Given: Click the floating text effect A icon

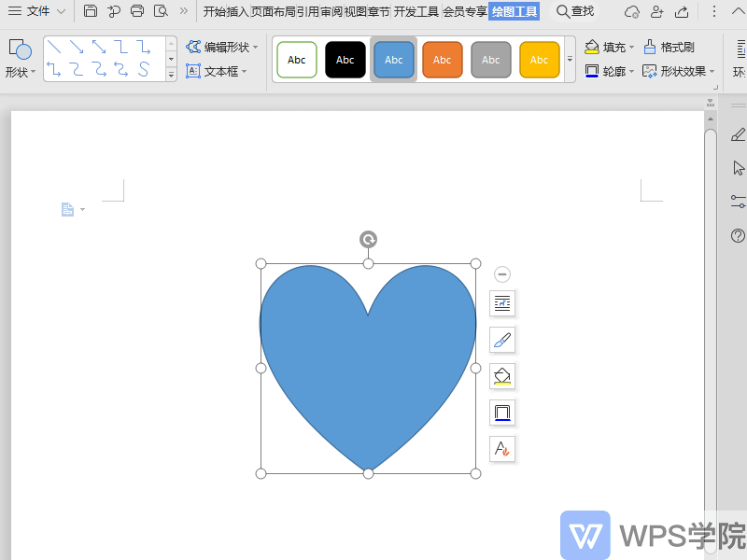Looking at the screenshot, I should coord(502,449).
